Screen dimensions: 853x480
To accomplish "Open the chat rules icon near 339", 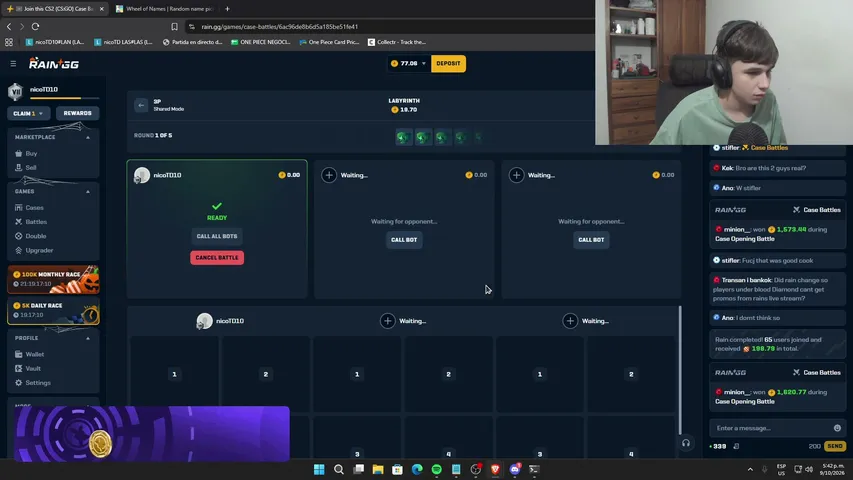I will 736,446.
